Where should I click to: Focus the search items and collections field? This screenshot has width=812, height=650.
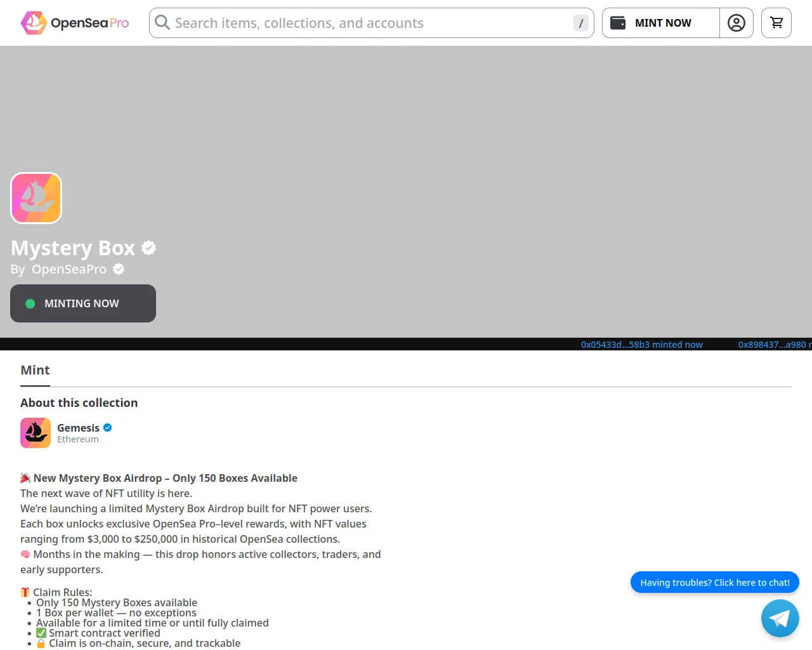(372, 23)
